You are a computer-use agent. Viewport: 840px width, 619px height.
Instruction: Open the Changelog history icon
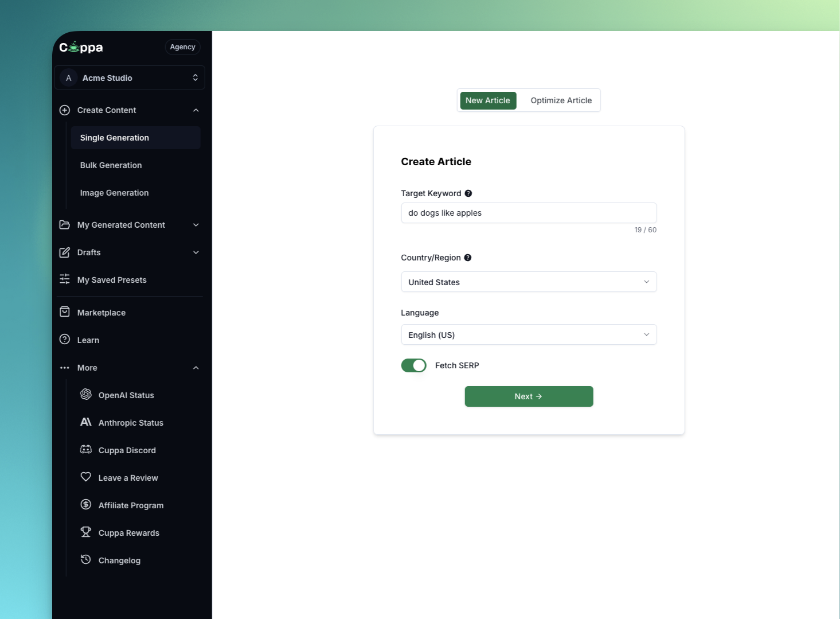coord(86,560)
